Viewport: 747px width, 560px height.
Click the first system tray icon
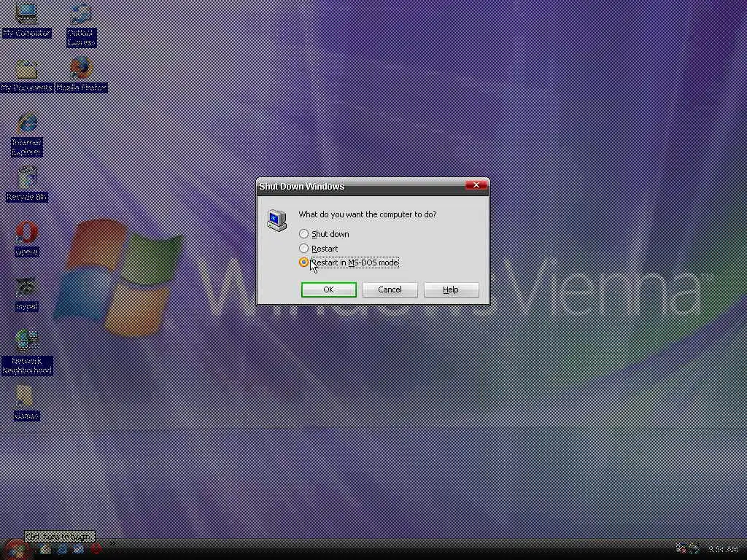682,548
